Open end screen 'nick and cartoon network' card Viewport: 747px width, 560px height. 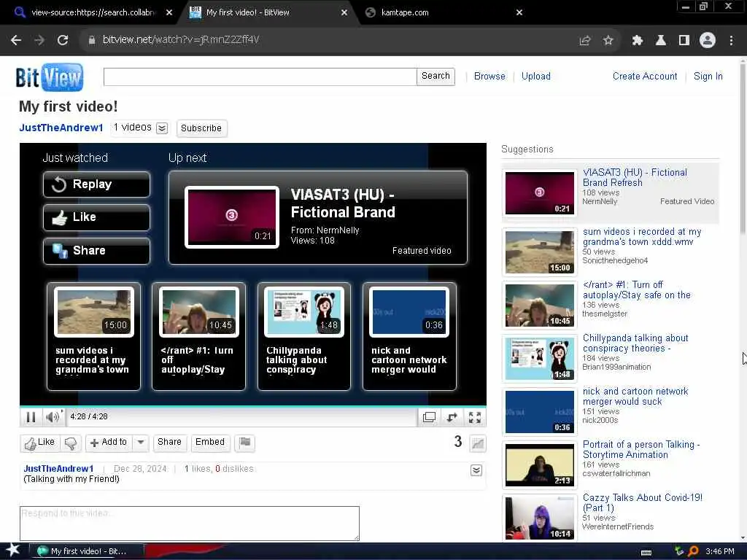coord(409,336)
